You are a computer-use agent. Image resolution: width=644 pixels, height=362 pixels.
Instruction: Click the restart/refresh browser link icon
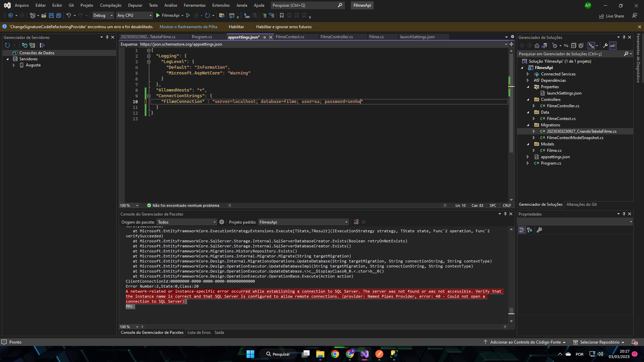208,15
